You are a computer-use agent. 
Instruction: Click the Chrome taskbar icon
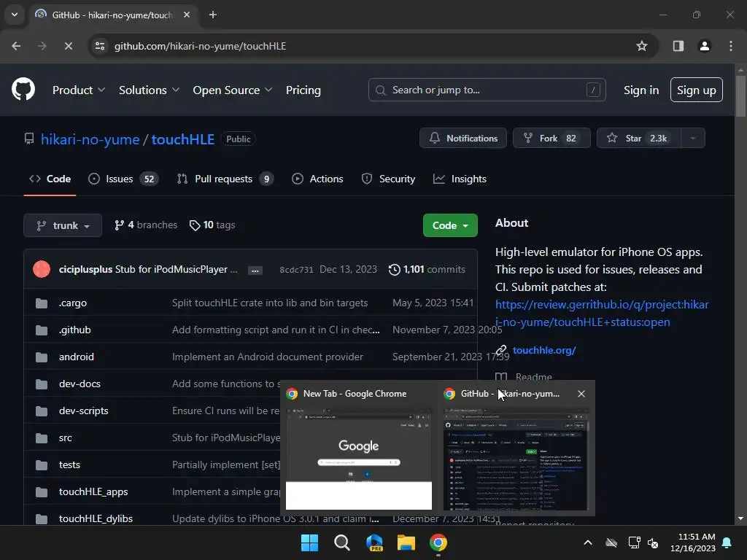(x=438, y=542)
